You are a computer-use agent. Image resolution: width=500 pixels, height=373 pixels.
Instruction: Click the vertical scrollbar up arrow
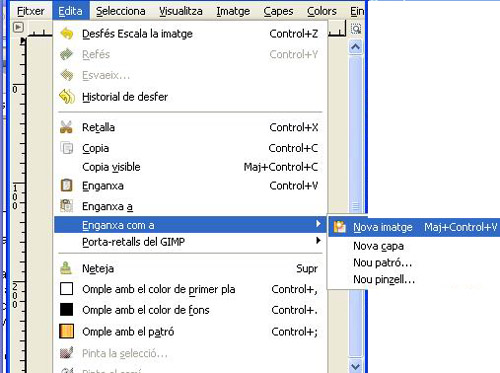pos(356,47)
